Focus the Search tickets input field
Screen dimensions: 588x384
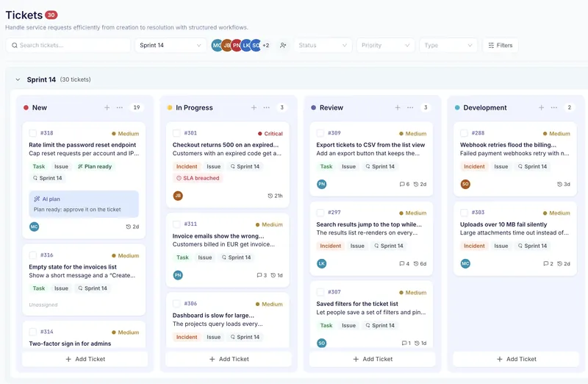click(x=68, y=46)
